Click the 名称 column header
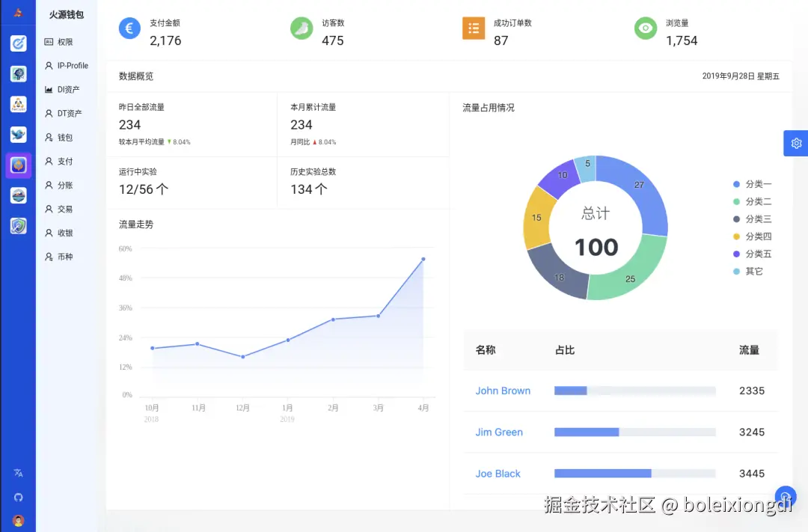This screenshot has width=808, height=532. pos(486,350)
